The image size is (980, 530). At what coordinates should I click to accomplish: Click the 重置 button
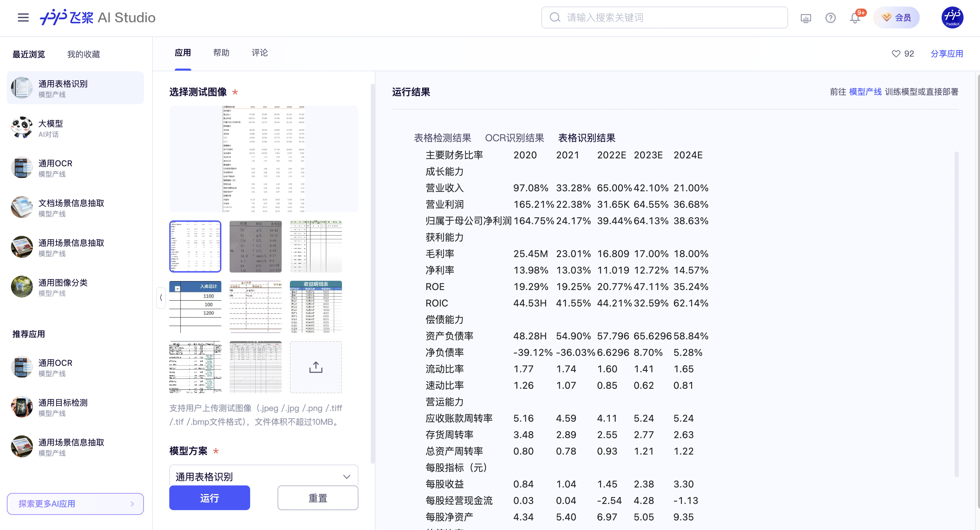coord(317,498)
